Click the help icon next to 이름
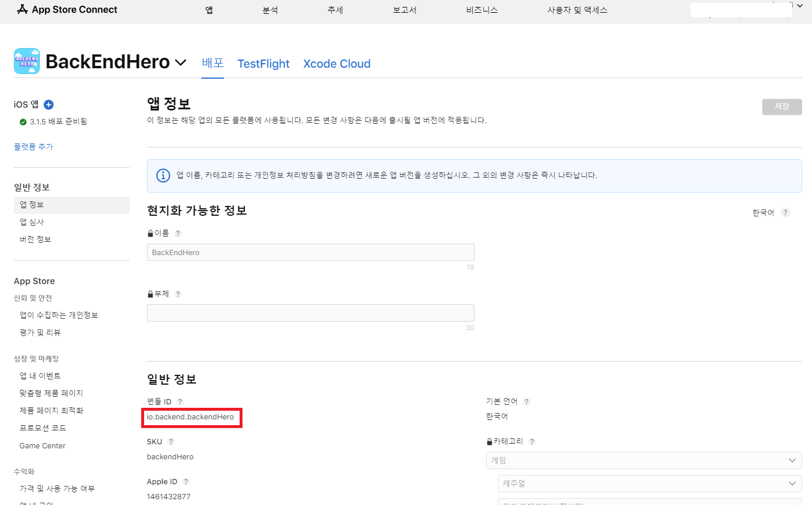 coord(178,234)
